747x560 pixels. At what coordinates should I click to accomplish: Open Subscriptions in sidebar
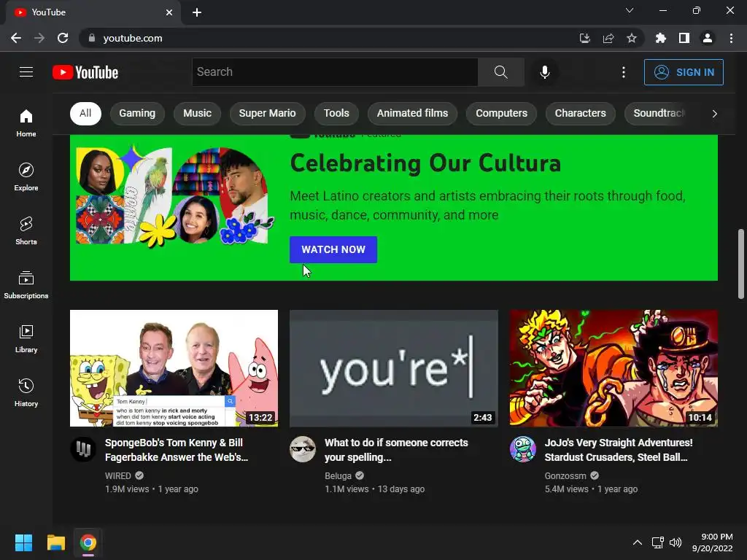[26, 285]
